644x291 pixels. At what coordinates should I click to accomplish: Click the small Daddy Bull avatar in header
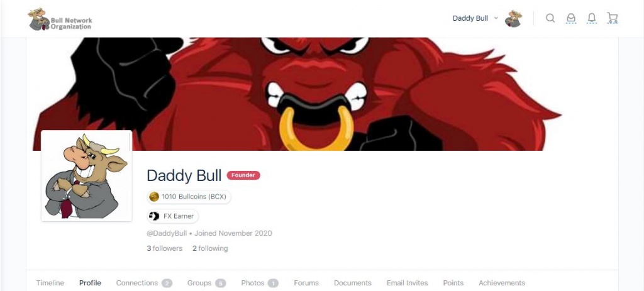(x=513, y=19)
